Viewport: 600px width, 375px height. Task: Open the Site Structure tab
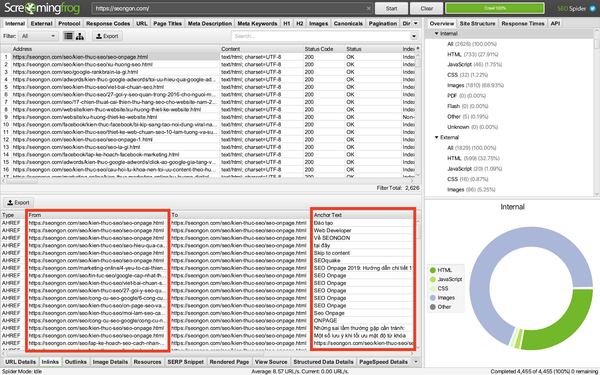click(477, 23)
